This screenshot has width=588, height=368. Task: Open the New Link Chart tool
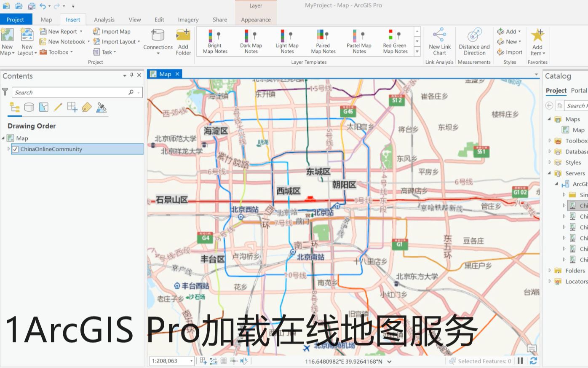click(439, 40)
